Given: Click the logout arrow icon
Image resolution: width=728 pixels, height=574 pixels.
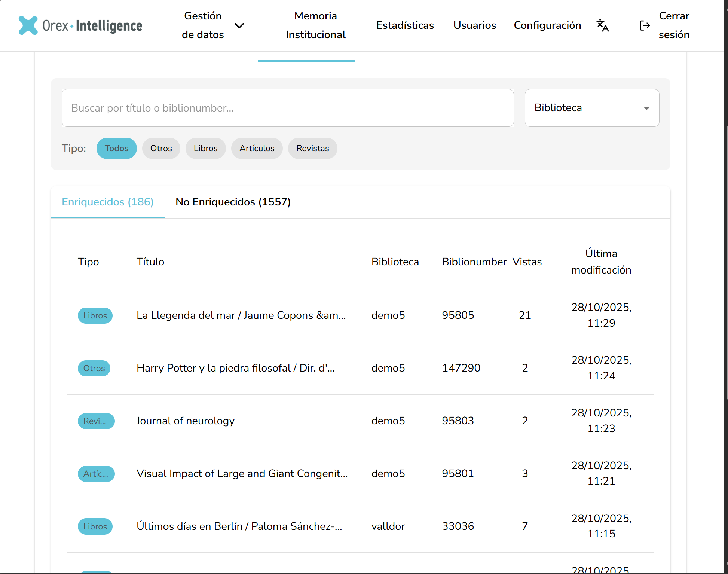Looking at the screenshot, I should point(645,25).
